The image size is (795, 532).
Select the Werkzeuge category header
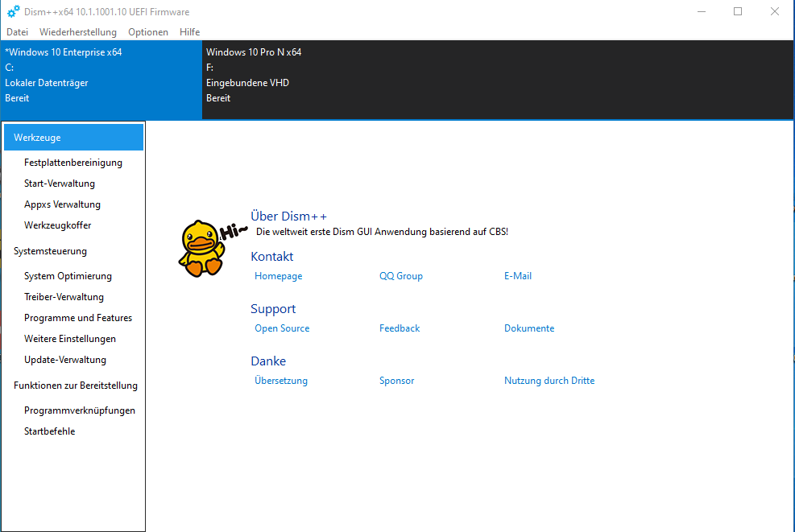[x=73, y=138]
